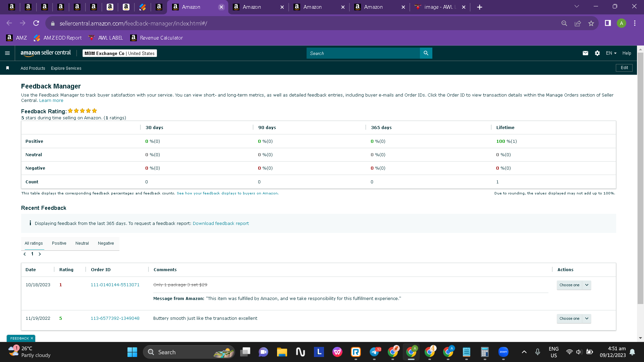The height and width of the screenshot is (362, 644).
Task: Click the bookmark flag icon in navigation bar
Action: pos(7,68)
